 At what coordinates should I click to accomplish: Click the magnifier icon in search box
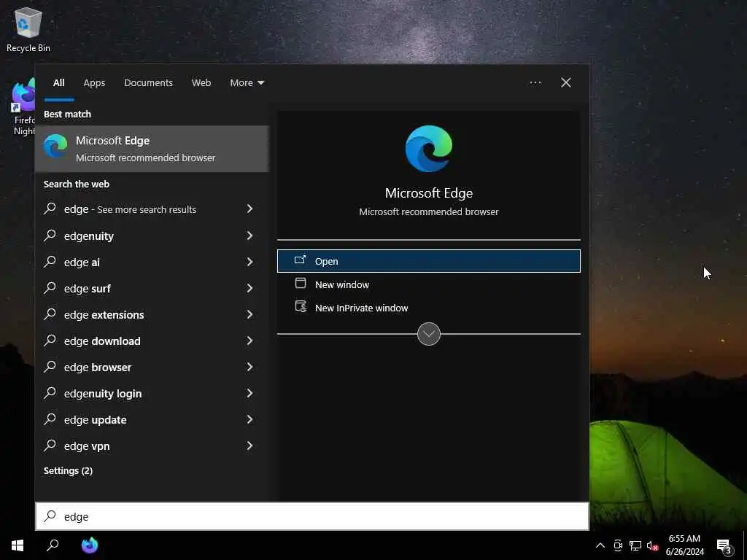click(x=50, y=516)
